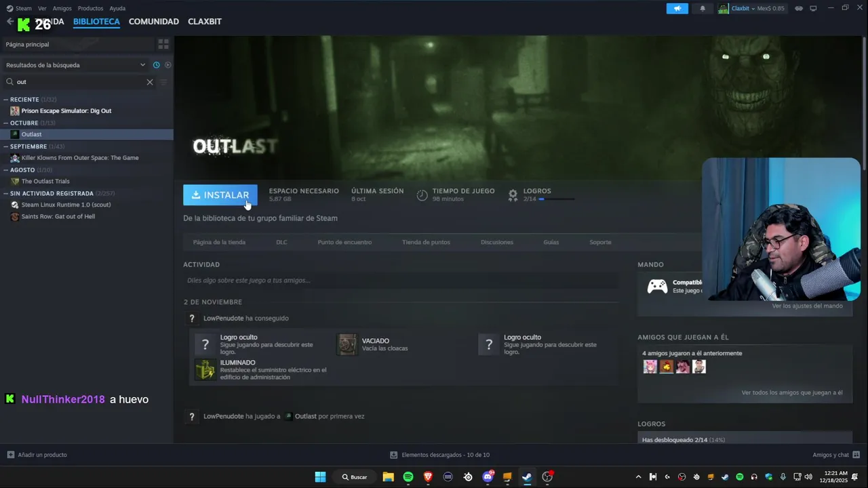Open the Ayuda menu
This screenshot has height=488, width=868.
(x=117, y=8)
